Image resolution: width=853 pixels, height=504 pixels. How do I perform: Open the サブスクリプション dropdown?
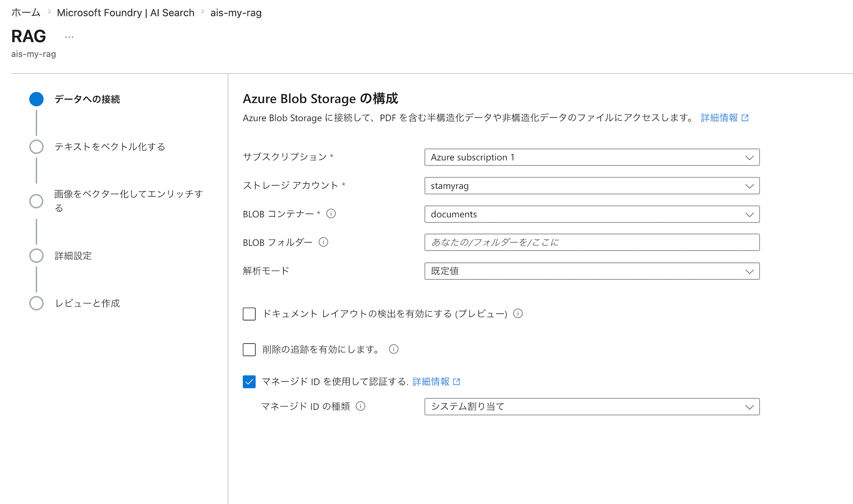592,157
